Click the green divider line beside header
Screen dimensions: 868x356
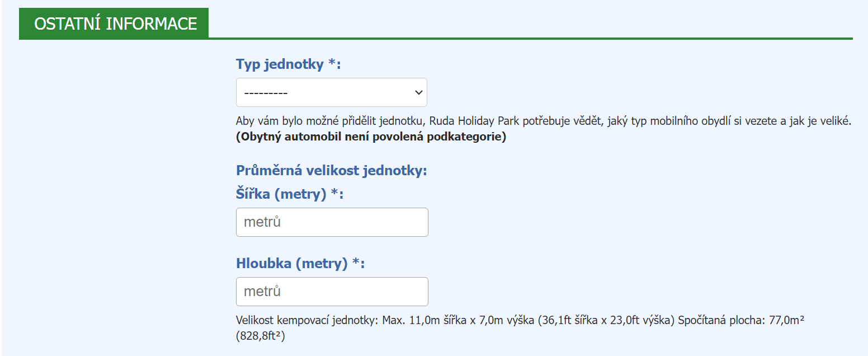point(530,39)
